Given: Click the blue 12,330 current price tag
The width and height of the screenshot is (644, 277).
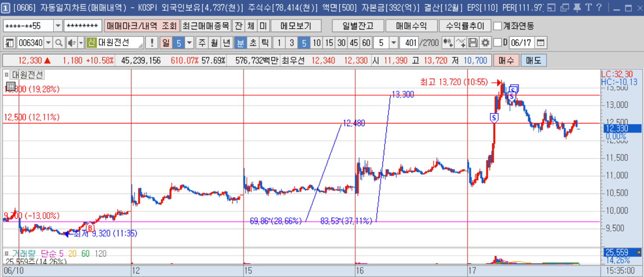Looking at the screenshot, I should click(622, 128).
